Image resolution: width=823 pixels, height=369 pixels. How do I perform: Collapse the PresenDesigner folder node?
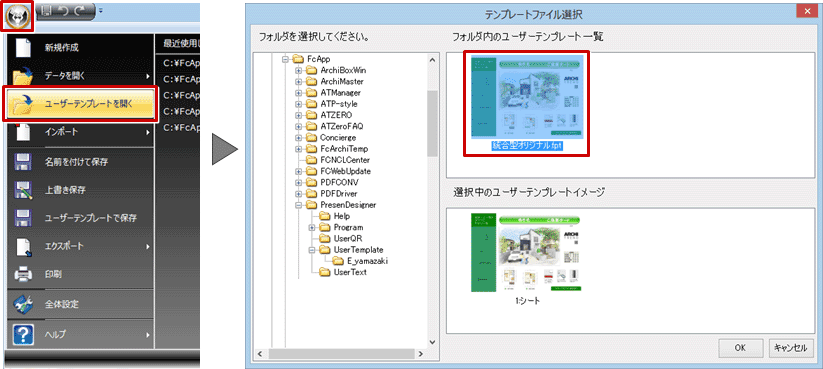point(299,205)
